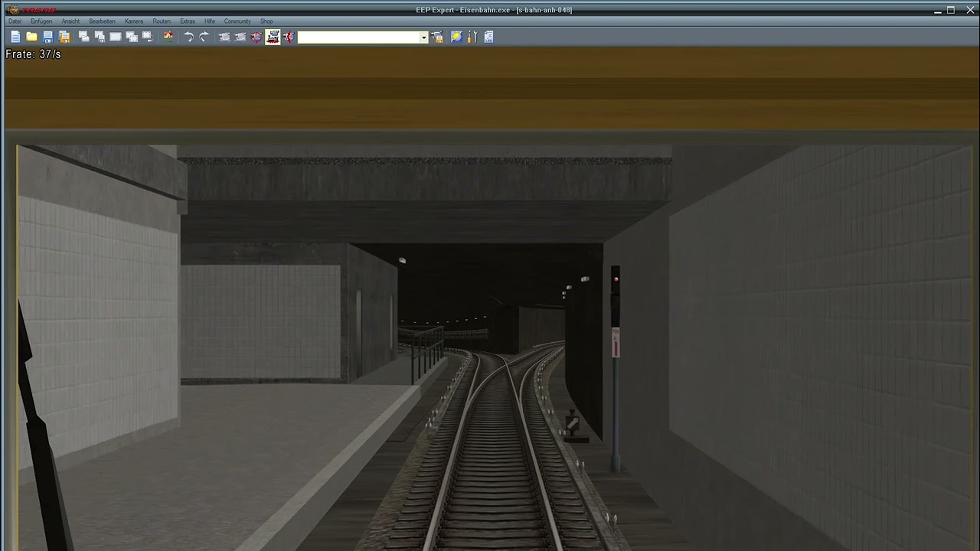Open the tools settings icon
This screenshot has height=551, width=980.
tap(472, 37)
